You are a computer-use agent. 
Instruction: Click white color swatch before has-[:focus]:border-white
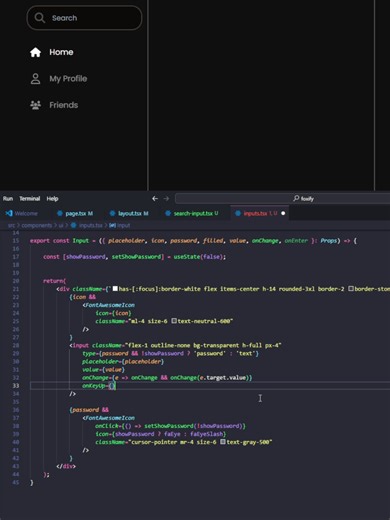pos(115,289)
